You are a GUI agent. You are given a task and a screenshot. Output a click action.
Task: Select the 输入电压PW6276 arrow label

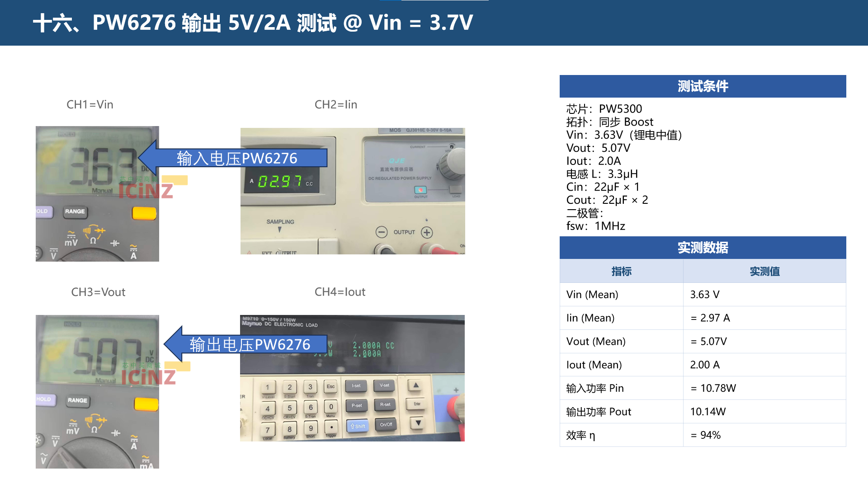pyautogui.click(x=237, y=158)
